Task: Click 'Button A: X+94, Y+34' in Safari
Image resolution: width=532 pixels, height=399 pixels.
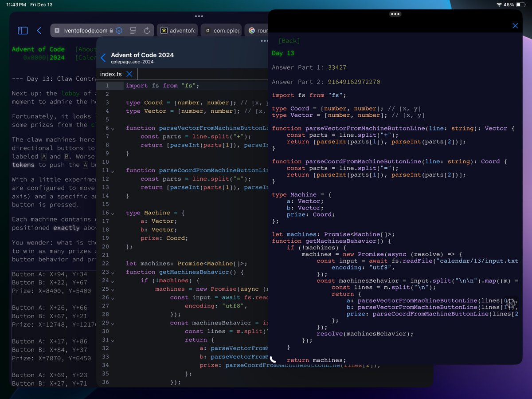Action: click(x=50, y=274)
